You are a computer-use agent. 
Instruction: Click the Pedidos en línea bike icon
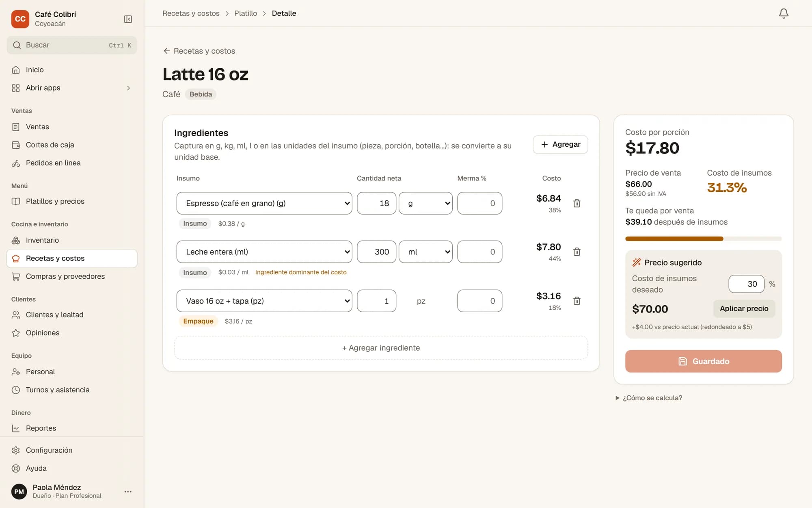16,163
